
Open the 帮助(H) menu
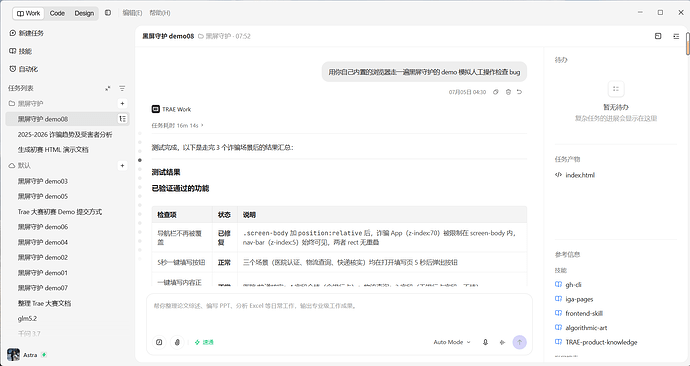(160, 13)
